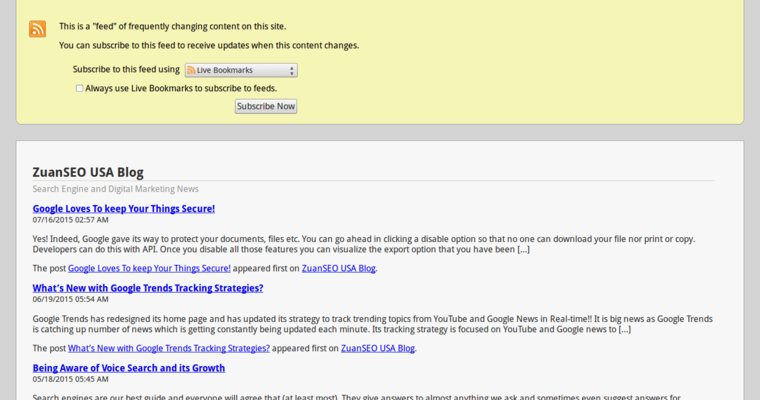Image resolution: width=760 pixels, height=400 pixels.
Task: Visit ZuanSEO USA Blog link under second post
Action: [377, 348]
